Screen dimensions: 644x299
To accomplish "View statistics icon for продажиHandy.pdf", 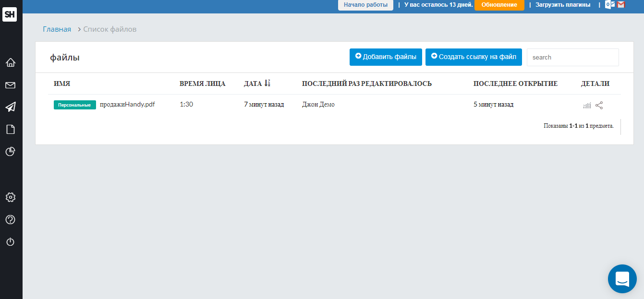I will (587, 106).
